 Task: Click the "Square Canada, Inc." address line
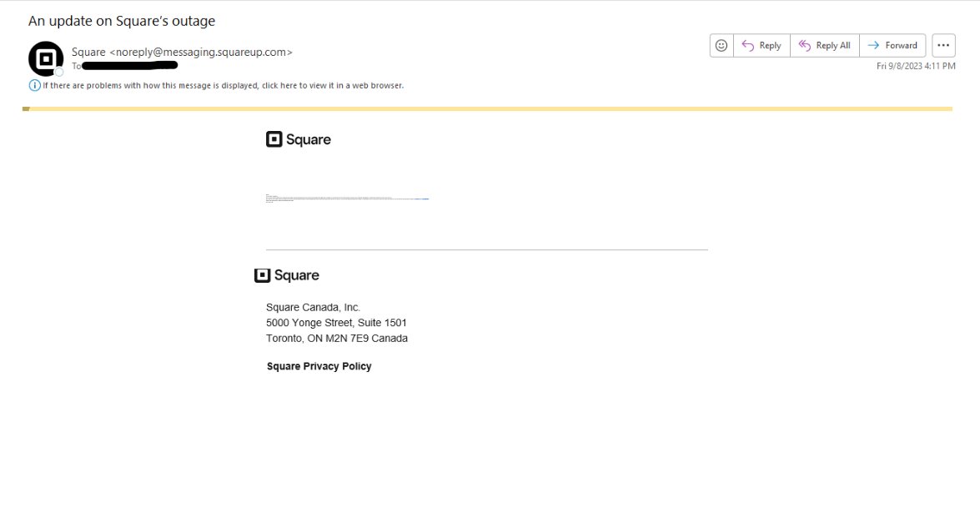(313, 308)
